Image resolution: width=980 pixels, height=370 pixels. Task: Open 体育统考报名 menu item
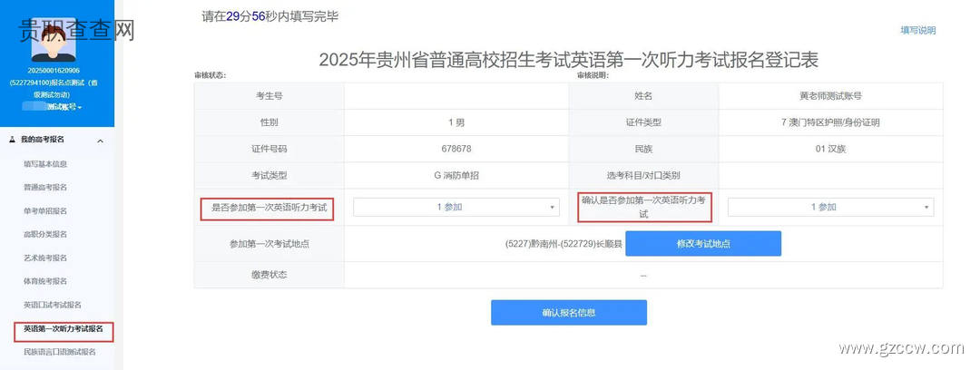click(x=45, y=281)
